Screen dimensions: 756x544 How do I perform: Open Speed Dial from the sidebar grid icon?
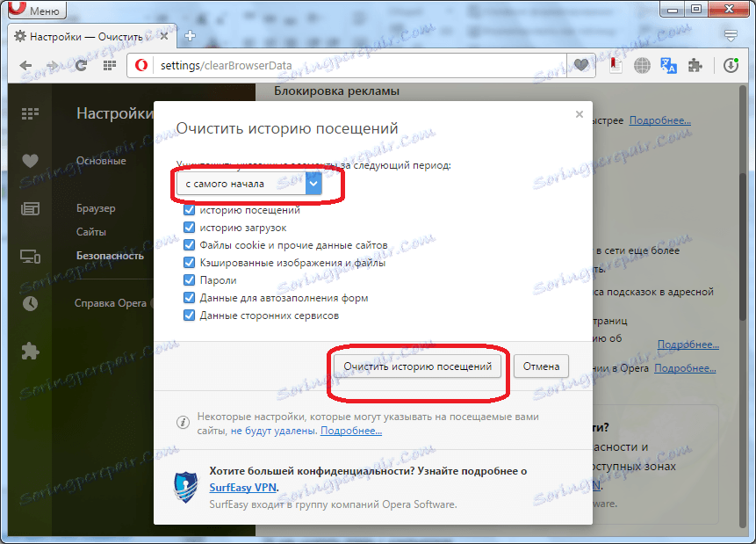(x=30, y=114)
